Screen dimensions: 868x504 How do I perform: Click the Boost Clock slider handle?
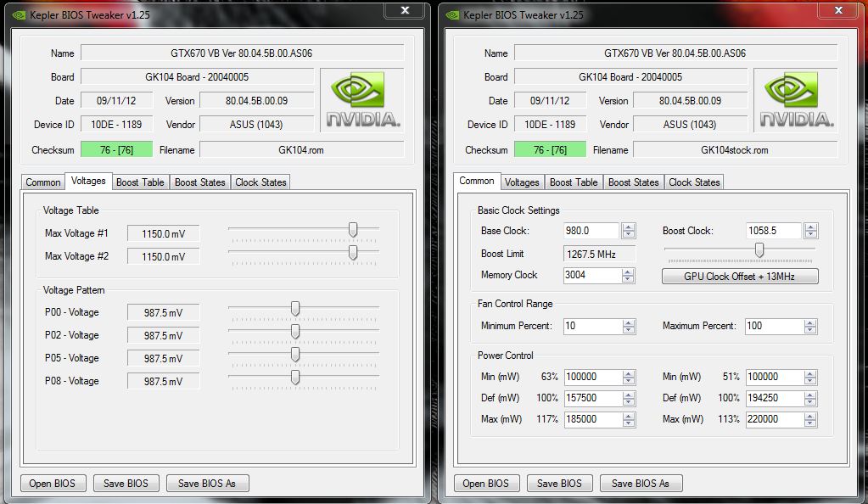[759, 250]
